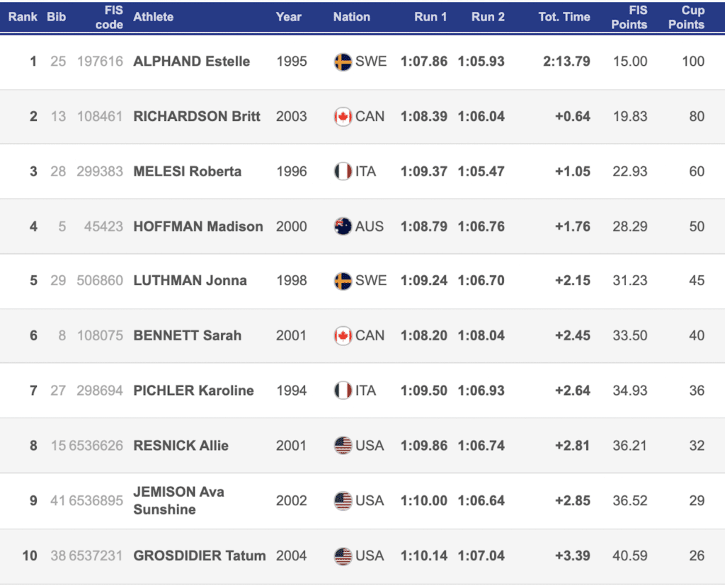Image resolution: width=725 pixels, height=588 pixels.
Task: Click the Canadian flag beside BENNETT Sarah
Action: point(343,336)
